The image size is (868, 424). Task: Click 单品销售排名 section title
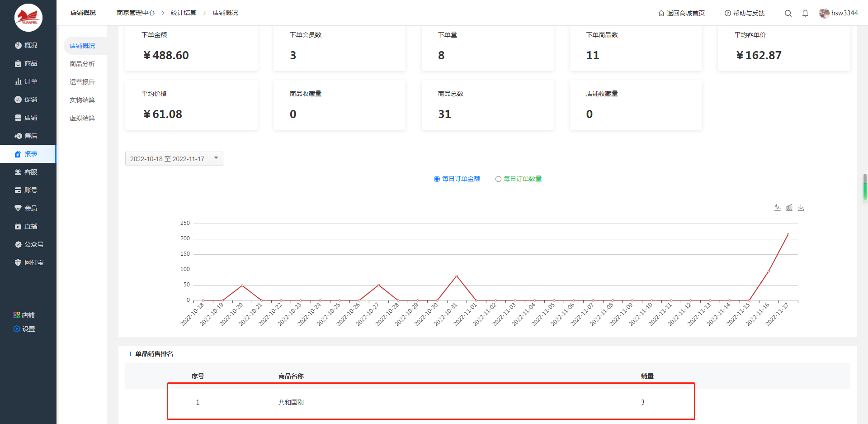tap(154, 354)
